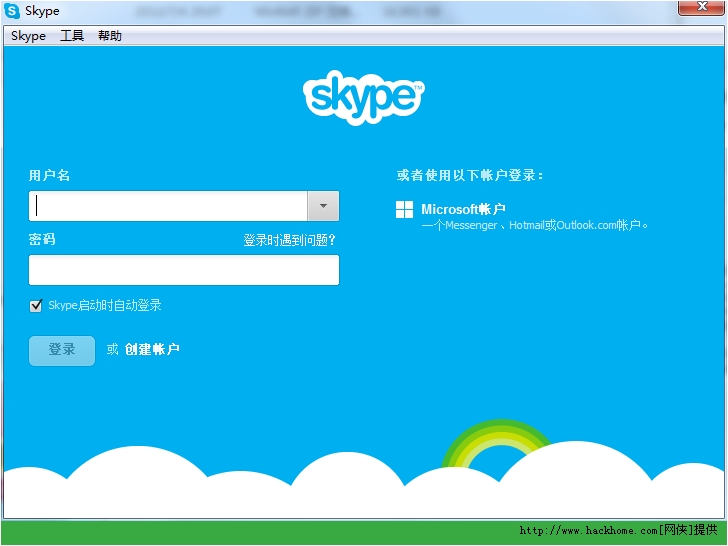The height and width of the screenshot is (546, 728).
Task: Click the 登录时遇到问题? link
Action: (289, 240)
